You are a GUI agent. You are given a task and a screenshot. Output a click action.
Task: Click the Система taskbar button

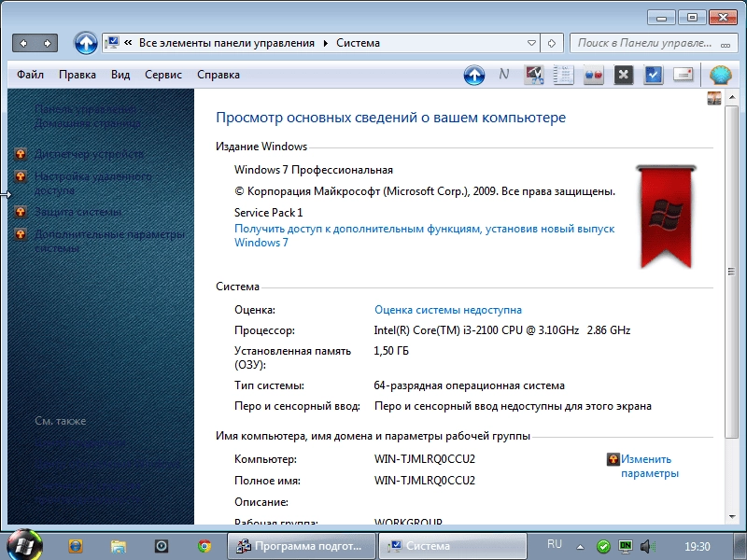coord(453,546)
